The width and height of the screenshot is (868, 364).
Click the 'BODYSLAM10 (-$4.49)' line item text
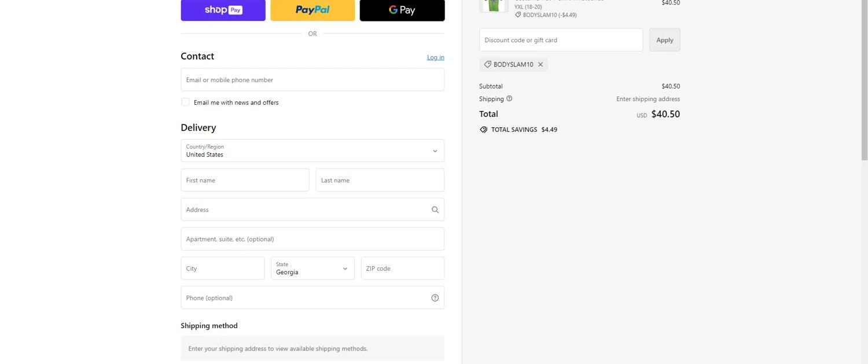point(550,15)
